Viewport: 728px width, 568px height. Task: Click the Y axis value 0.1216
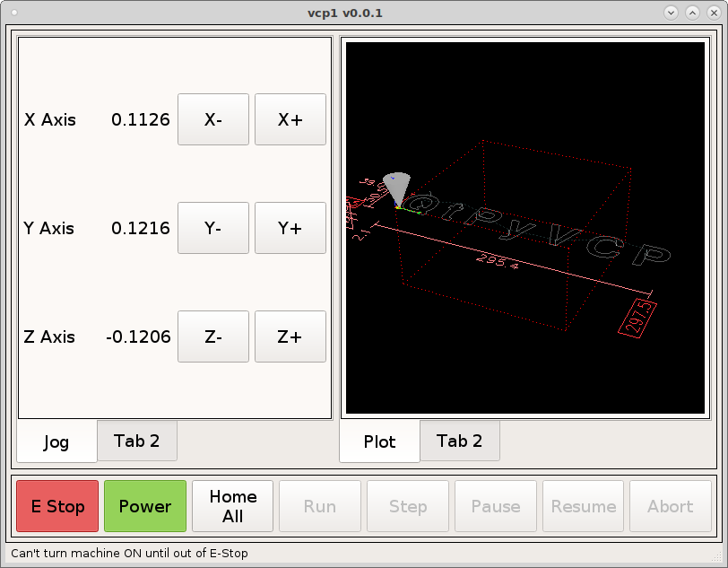tap(141, 228)
